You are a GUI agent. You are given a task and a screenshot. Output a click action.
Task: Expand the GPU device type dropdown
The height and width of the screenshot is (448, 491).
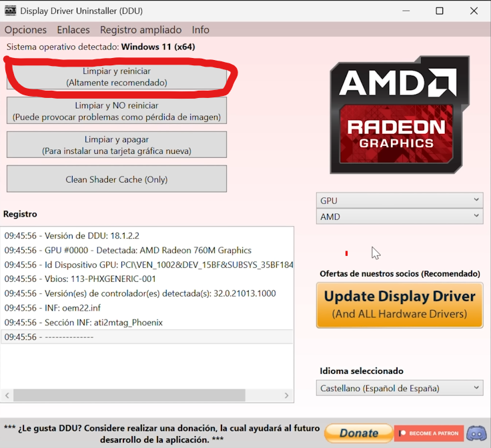click(399, 200)
